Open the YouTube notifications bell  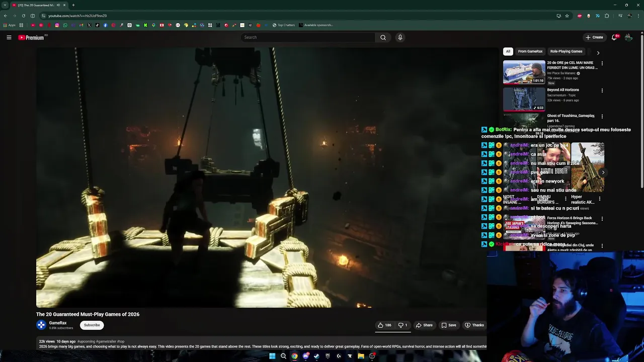[614, 37]
